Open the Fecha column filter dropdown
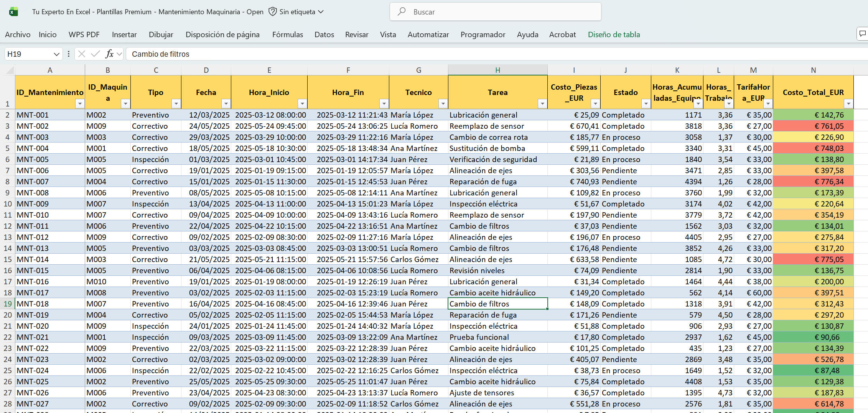 tap(226, 103)
